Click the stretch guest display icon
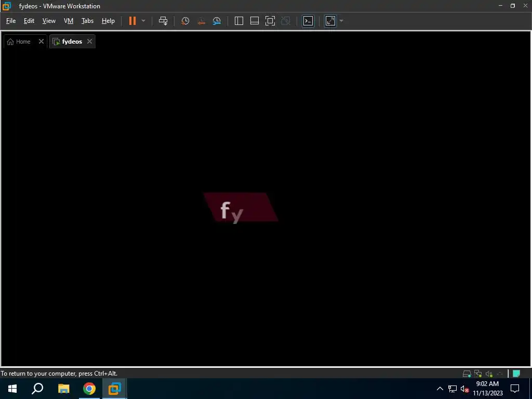 [x=330, y=21]
